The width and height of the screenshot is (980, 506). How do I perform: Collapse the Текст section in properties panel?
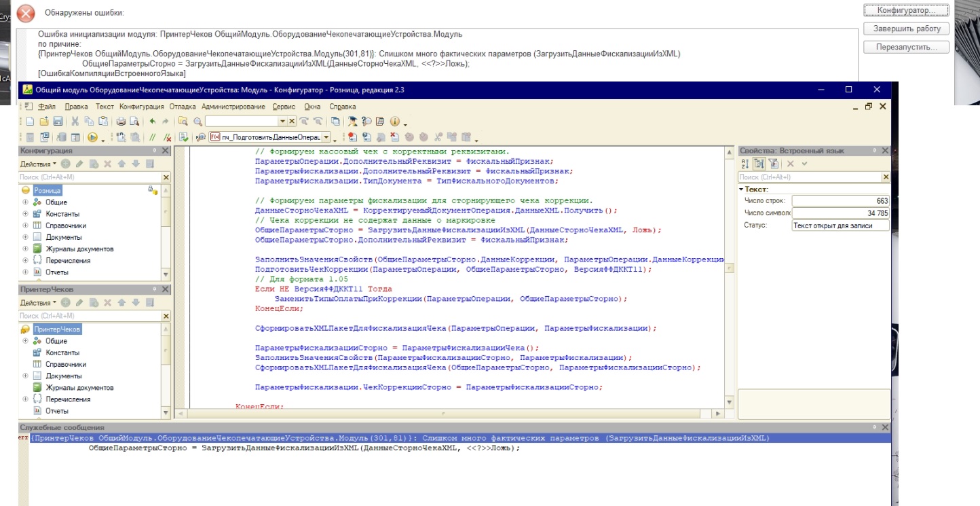[742, 189]
